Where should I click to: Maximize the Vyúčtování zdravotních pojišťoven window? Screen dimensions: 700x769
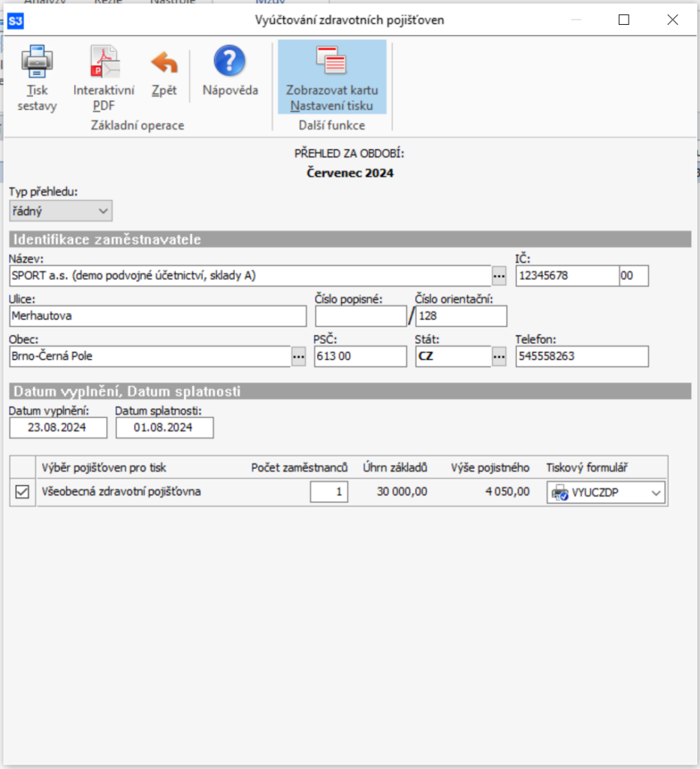(x=623, y=20)
